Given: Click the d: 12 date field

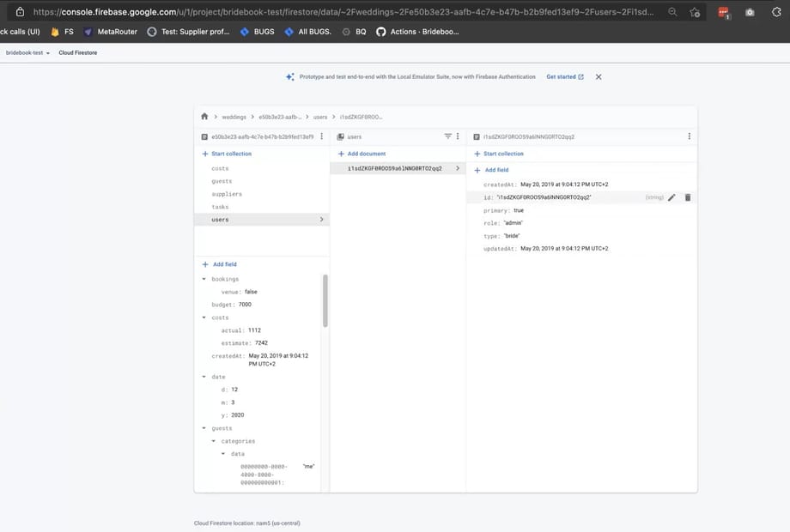Looking at the screenshot, I should (x=230, y=390).
